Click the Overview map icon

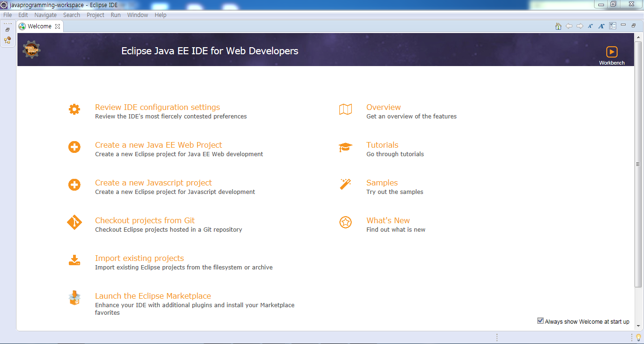346,109
